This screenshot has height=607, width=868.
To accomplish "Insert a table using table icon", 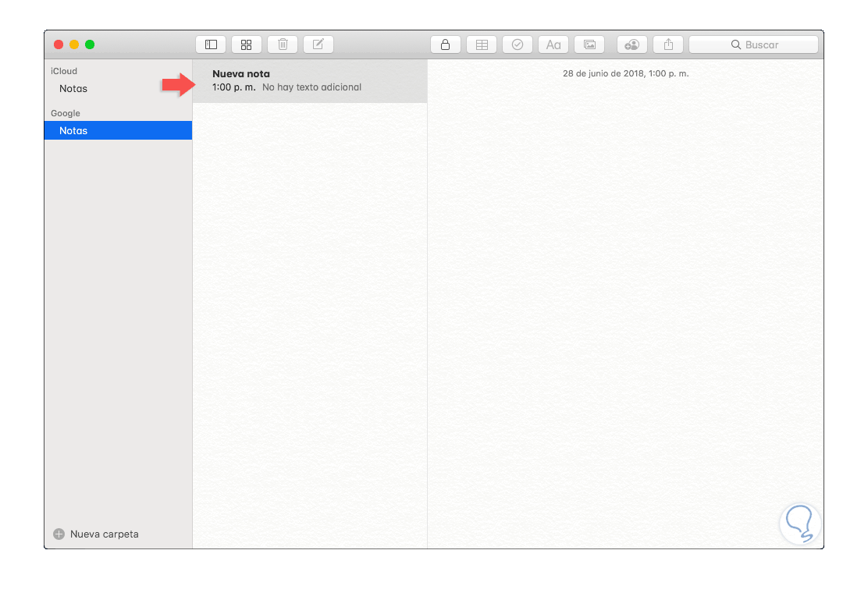I will (x=482, y=44).
